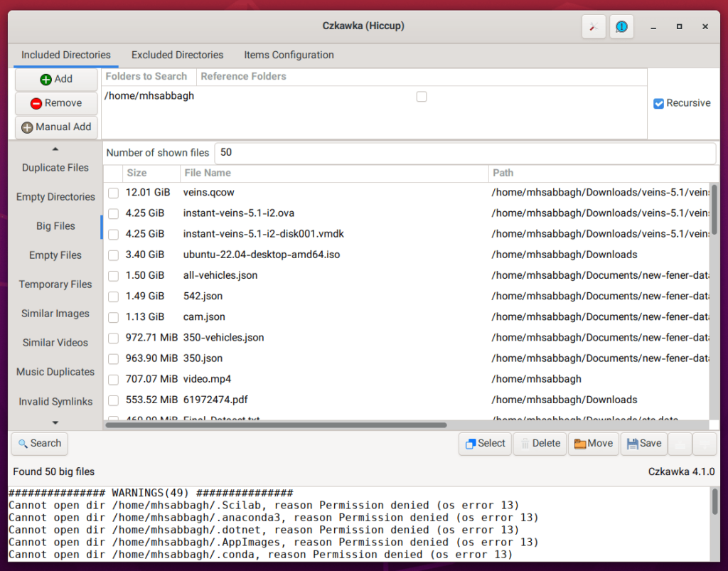Save results with the Save button
The width and height of the screenshot is (728, 571).
click(644, 443)
